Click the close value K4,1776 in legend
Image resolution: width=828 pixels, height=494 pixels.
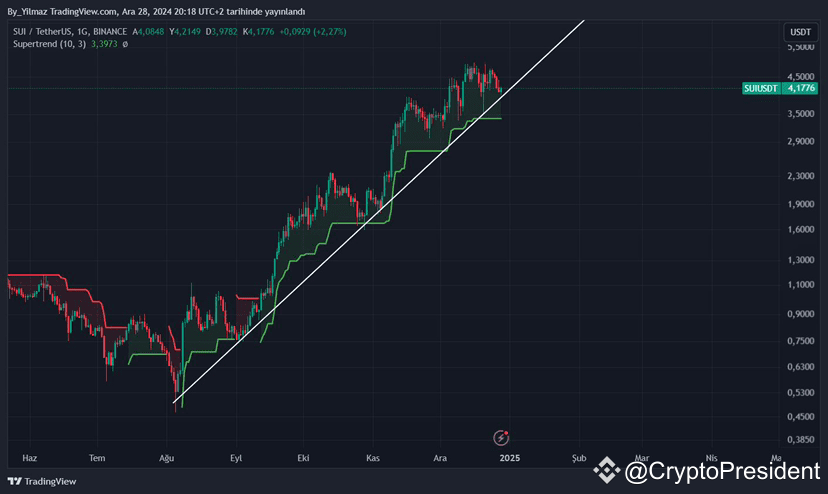click(258, 32)
